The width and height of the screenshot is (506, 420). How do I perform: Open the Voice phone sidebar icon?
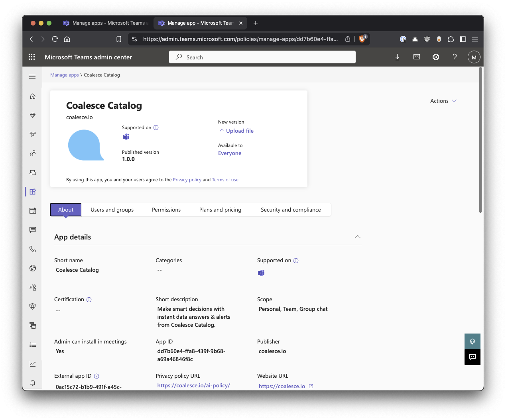33,249
